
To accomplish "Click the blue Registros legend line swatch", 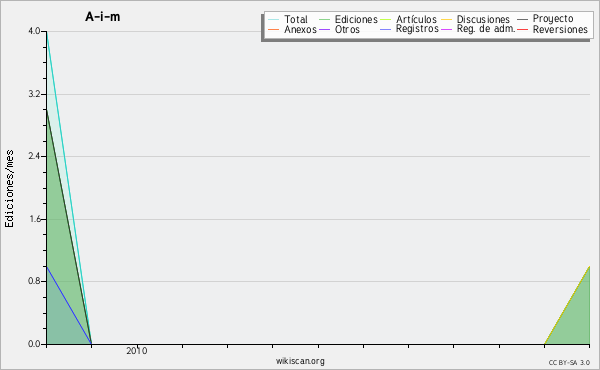I will (385, 29).
